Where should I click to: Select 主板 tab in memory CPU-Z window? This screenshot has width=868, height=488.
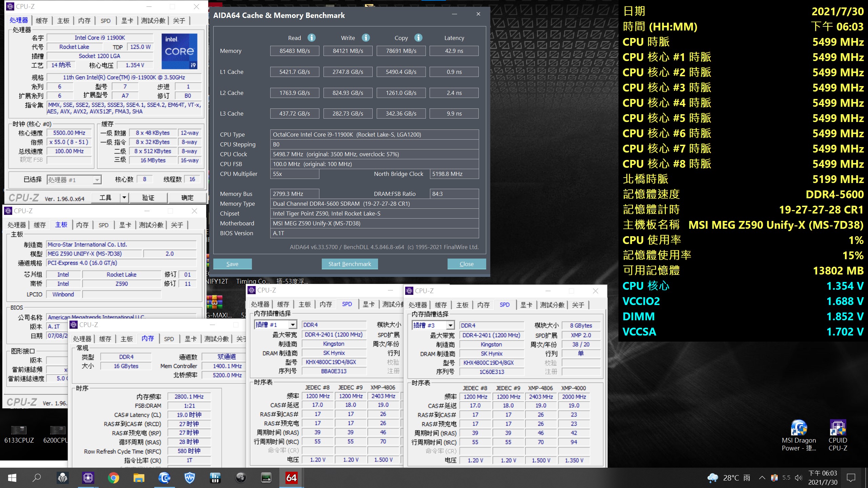126,339
